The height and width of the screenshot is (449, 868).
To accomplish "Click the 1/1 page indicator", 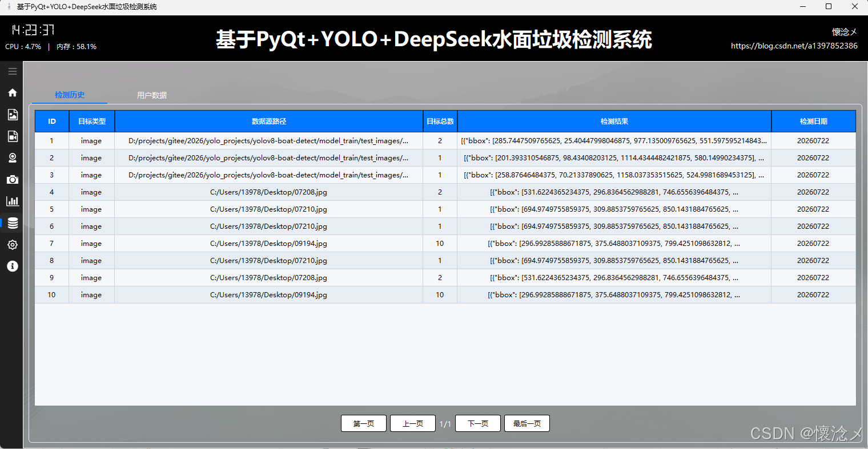I will [445, 424].
